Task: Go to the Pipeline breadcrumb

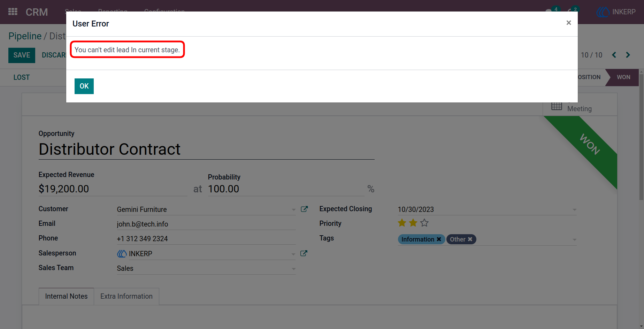Action: 25,36
